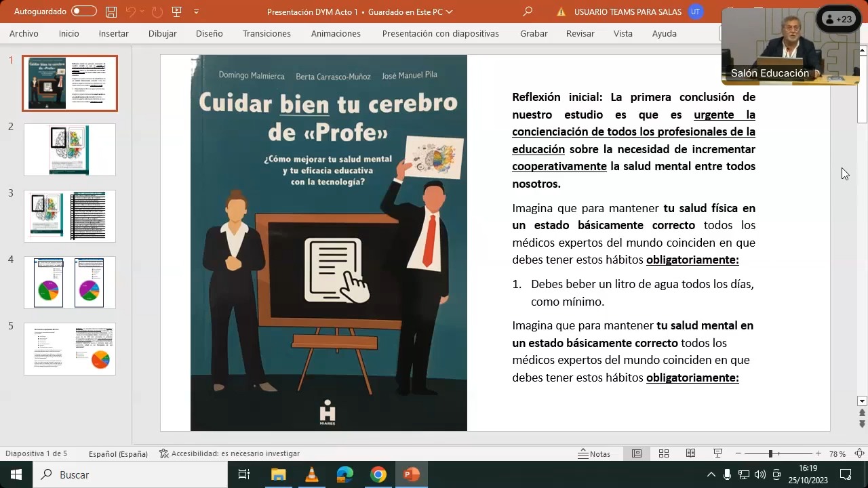Viewport: 868px width, 488px height.
Task: Click the '+23' participants badge
Action: pos(838,19)
